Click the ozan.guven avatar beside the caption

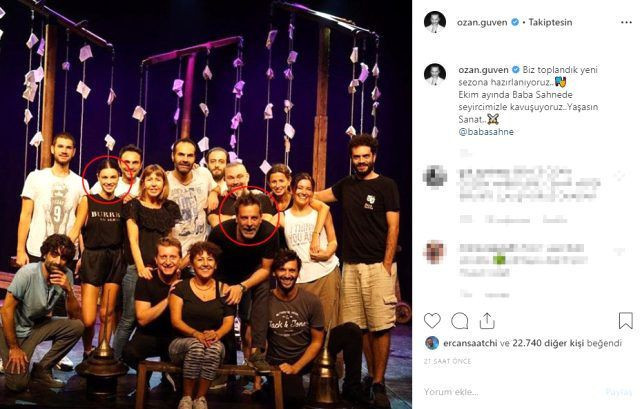click(435, 74)
